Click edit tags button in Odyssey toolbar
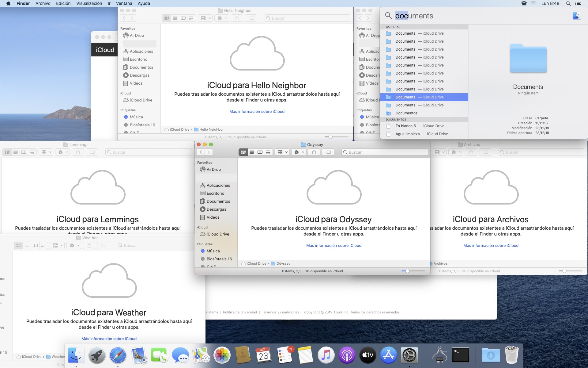 [x=328, y=152]
